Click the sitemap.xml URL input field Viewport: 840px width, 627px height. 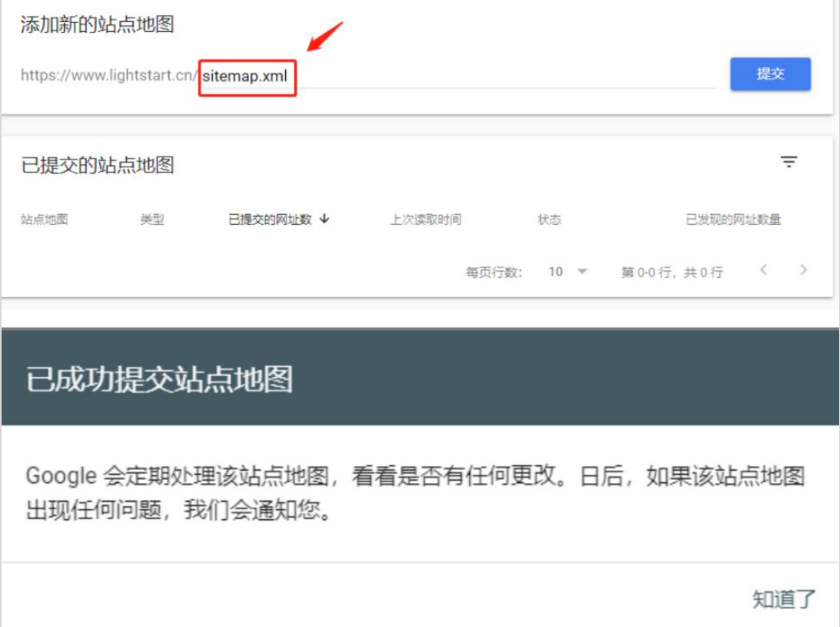coord(457,76)
